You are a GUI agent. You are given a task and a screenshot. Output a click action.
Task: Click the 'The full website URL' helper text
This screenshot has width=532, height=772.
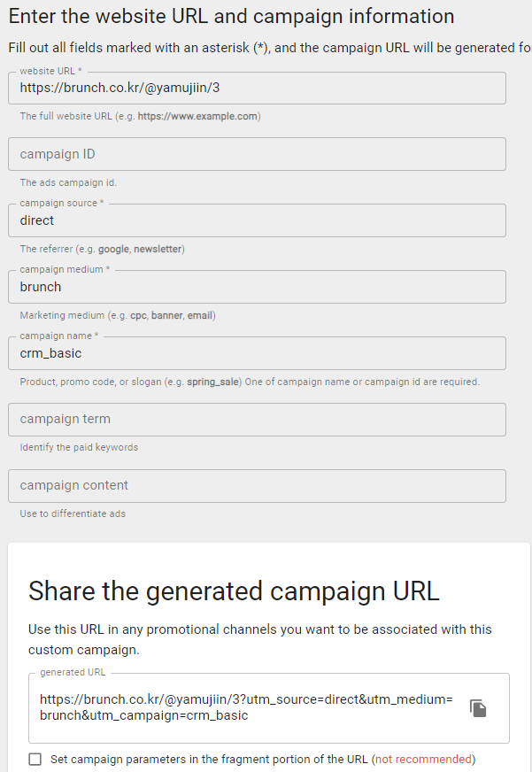pyautogui.click(x=140, y=116)
